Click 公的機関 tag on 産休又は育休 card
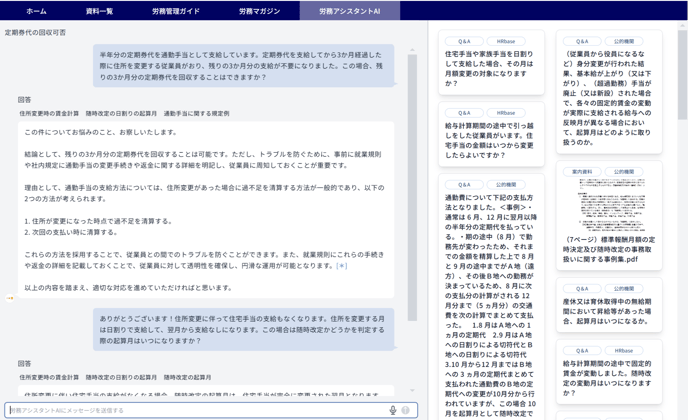688x420 pixels. 624,289
